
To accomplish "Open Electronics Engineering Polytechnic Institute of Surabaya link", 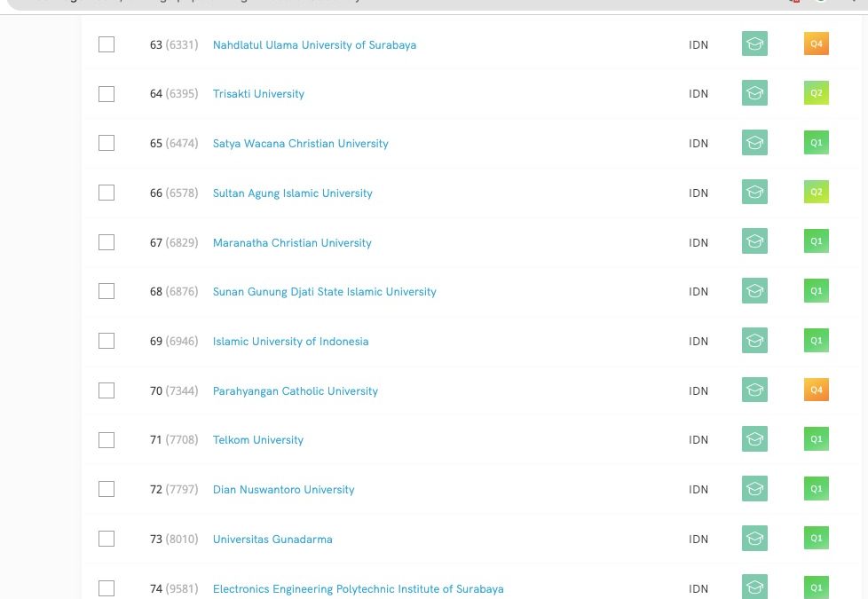I will tap(359, 589).
